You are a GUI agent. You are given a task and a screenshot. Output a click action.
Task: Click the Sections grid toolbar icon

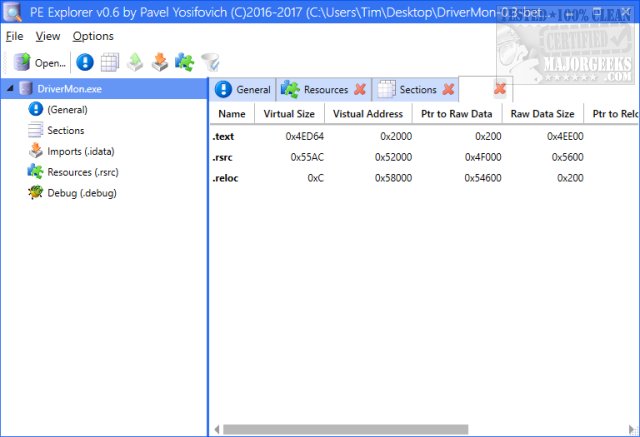(110, 62)
